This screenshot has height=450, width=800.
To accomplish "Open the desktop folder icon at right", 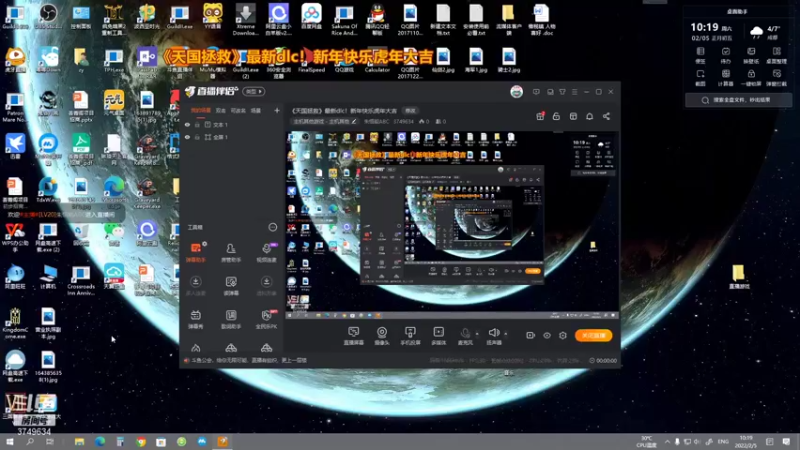I will point(738,277).
